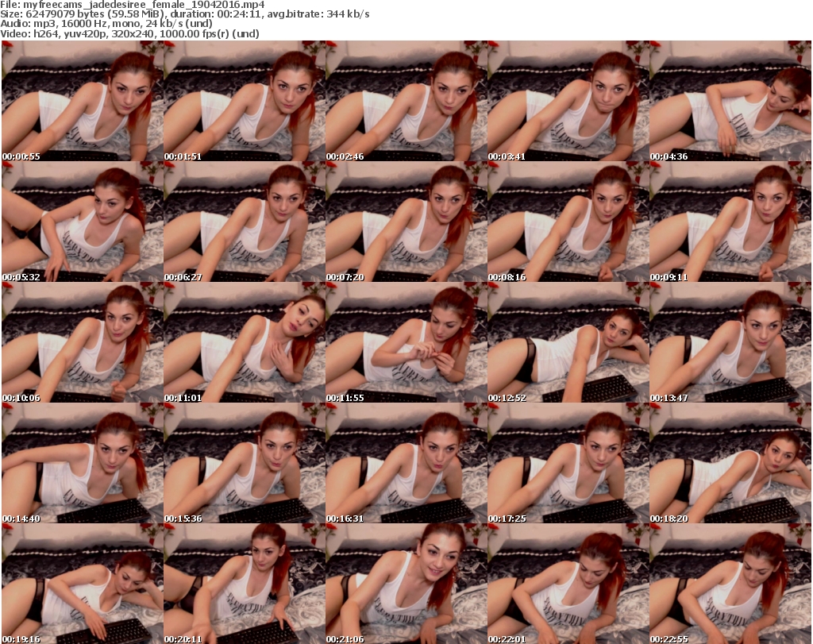813x644 pixels.
Task: Click the Video h264 info line
Action: point(129,33)
